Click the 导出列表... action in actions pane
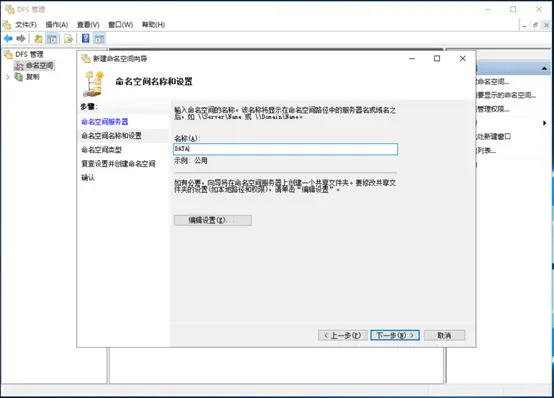Screen dimensions: 554x398 point(486,151)
